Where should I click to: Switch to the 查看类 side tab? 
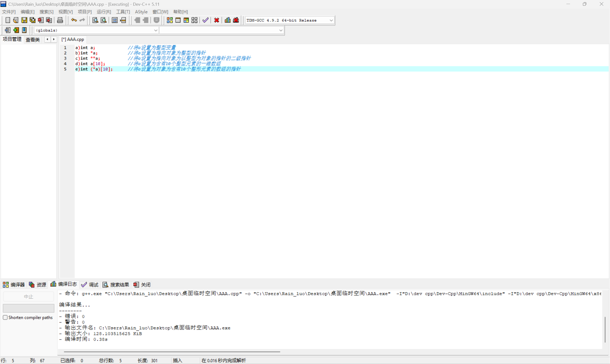click(x=33, y=40)
